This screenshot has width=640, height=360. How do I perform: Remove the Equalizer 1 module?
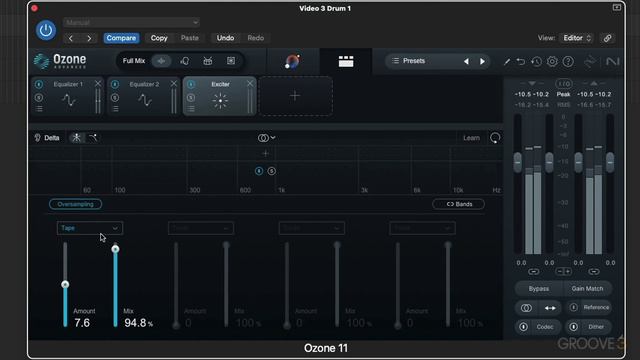98,84
